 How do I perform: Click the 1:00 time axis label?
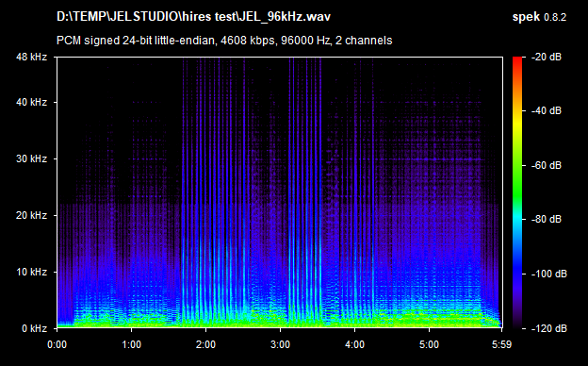tap(131, 344)
